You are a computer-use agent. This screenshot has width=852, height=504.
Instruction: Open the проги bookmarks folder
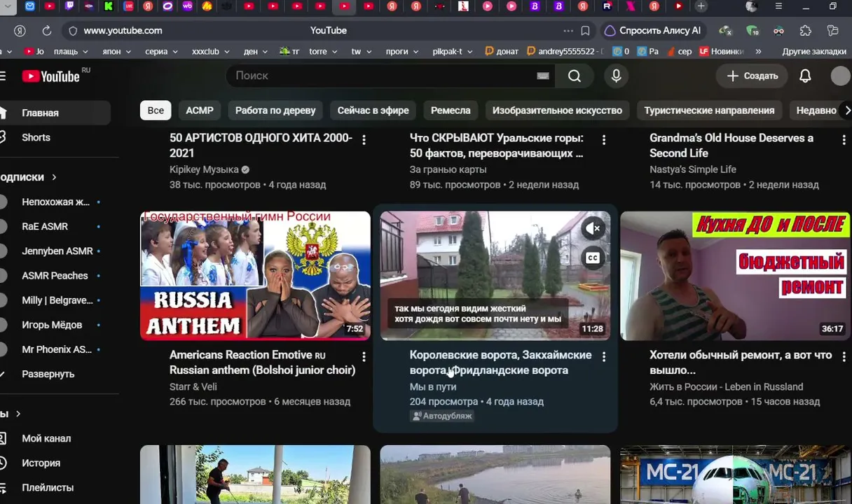click(401, 51)
